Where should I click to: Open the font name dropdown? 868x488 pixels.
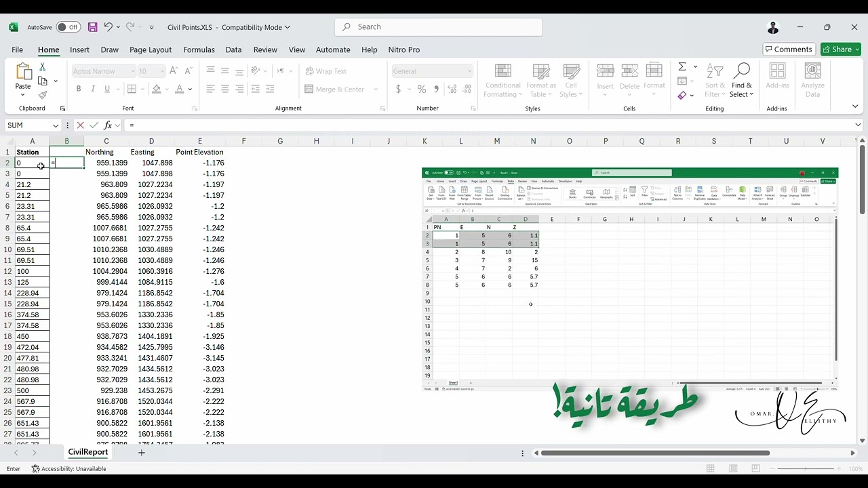pos(132,71)
